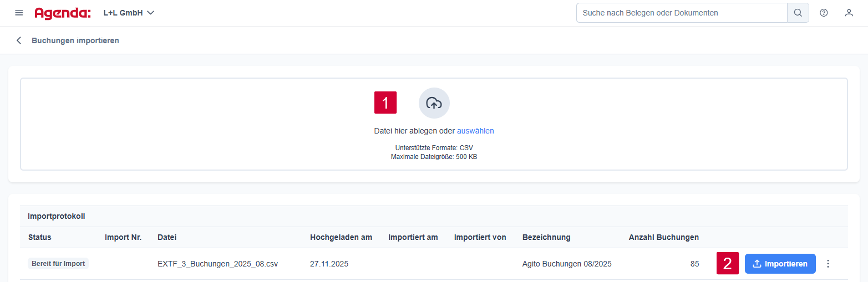868x282 pixels.
Task: Click the 'auswählen' file link
Action: click(x=475, y=131)
